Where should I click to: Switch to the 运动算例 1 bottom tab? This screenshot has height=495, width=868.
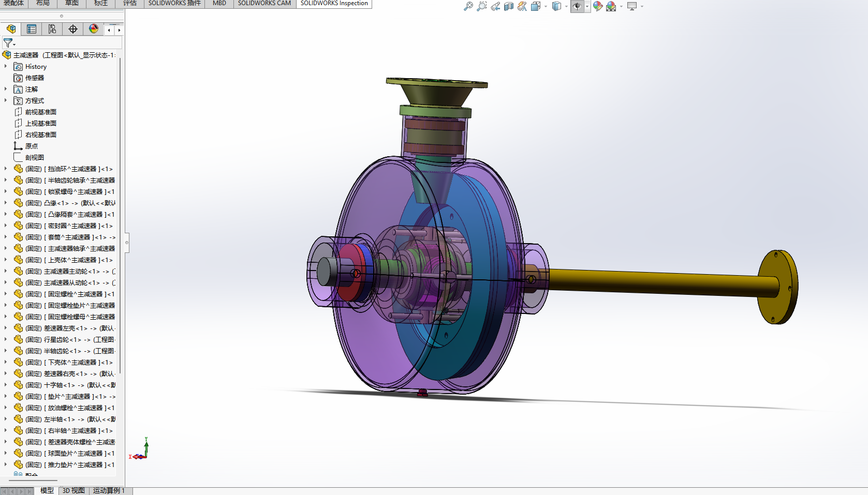109,490
